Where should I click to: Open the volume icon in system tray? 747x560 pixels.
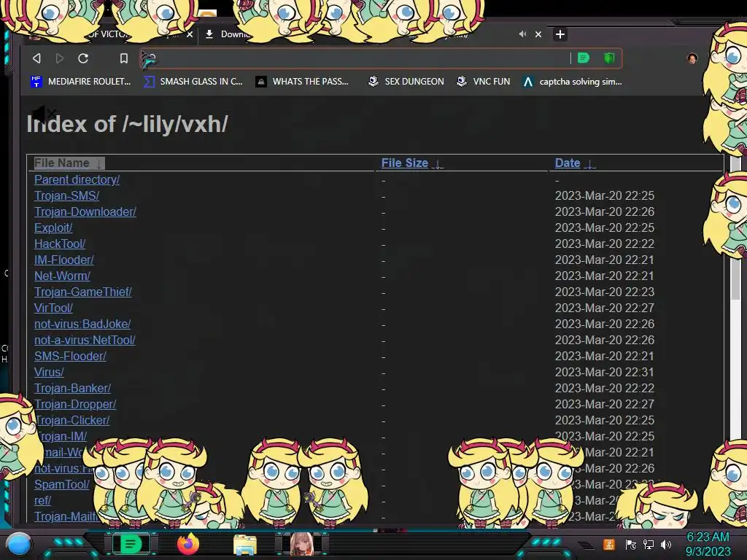(x=666, y=545)
